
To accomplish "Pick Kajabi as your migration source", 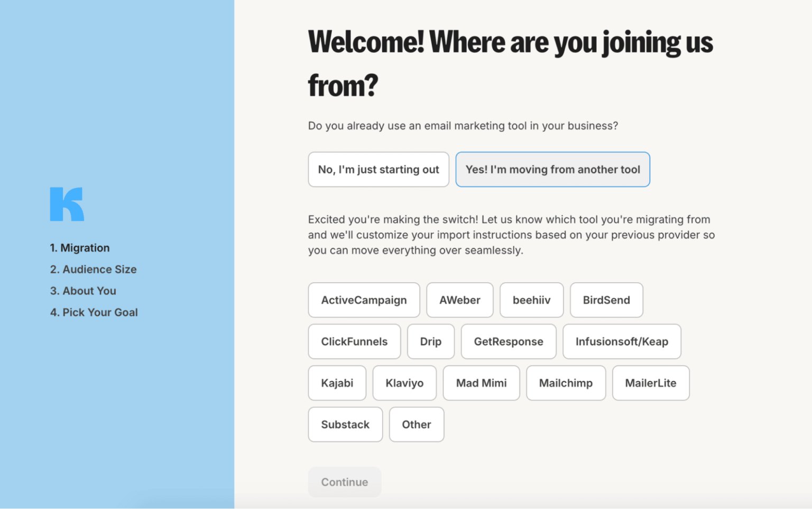I will (337, 383).
